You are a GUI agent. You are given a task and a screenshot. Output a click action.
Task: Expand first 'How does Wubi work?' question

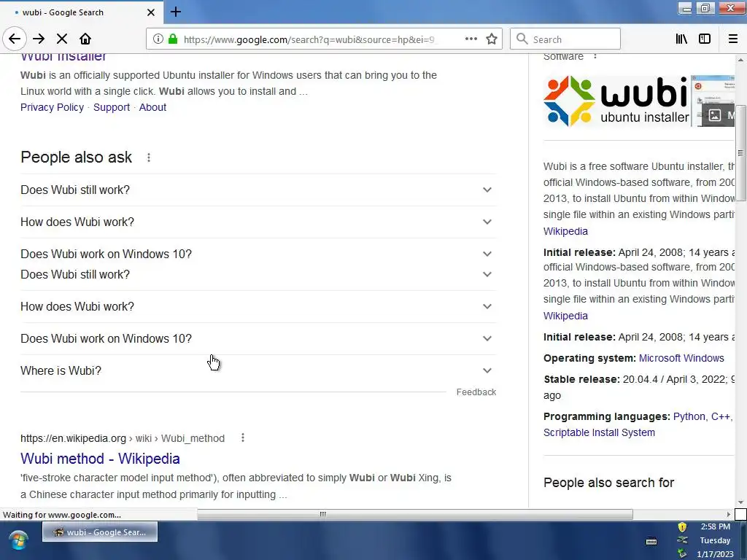(258, 222)
